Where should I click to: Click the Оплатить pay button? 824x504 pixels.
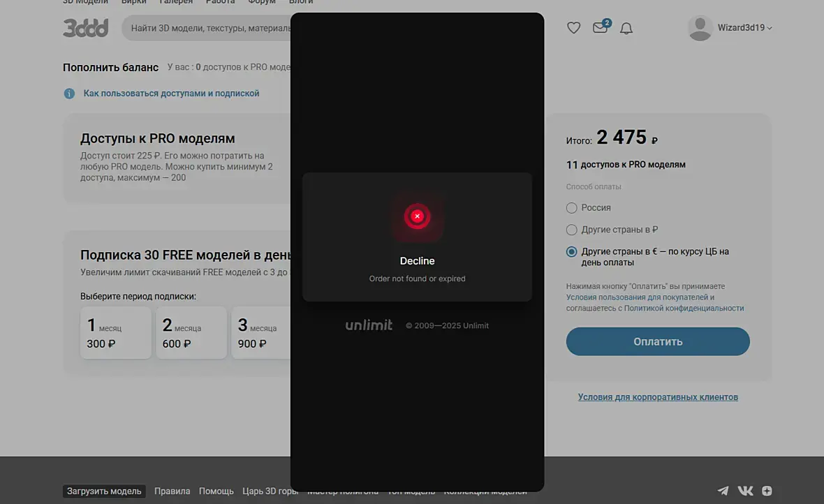(x=658, y=341)
